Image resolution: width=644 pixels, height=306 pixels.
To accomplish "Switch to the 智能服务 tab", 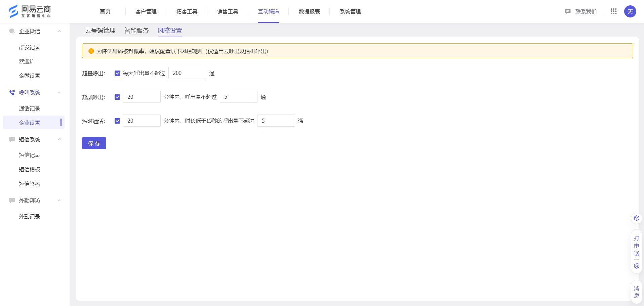I will (136, 31).
